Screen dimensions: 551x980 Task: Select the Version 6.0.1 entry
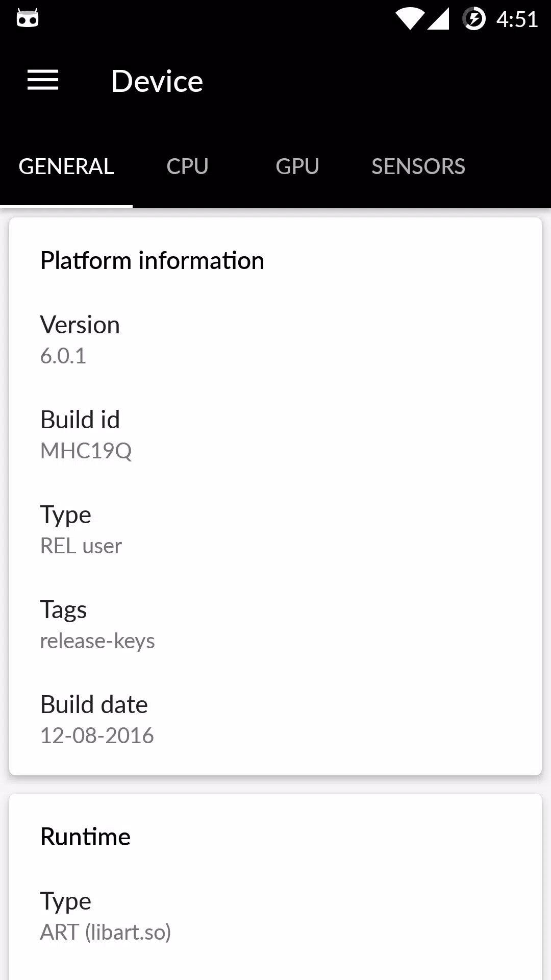tap(275, 340)
